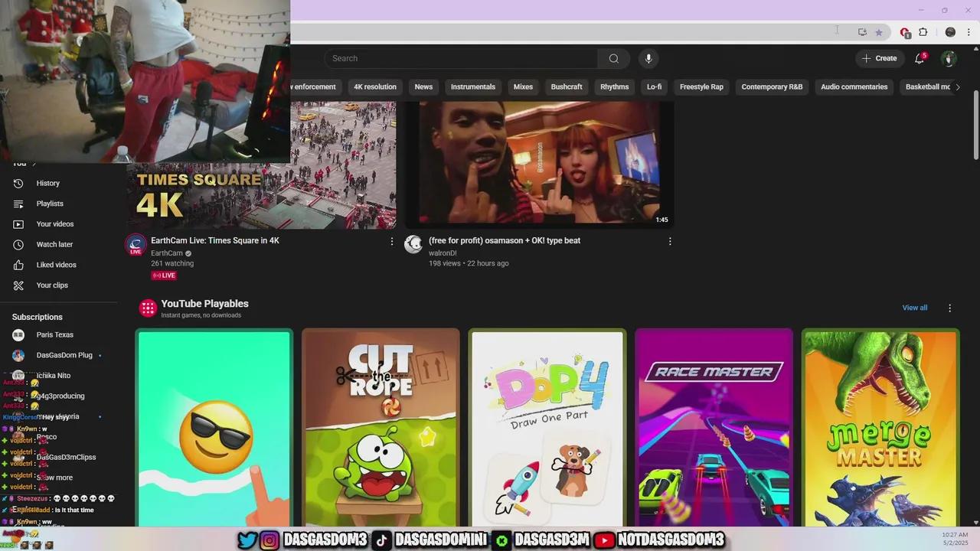Open the Merge Master playable card
Viewport: 980px width, 551px height.
[x=880, y=428]
